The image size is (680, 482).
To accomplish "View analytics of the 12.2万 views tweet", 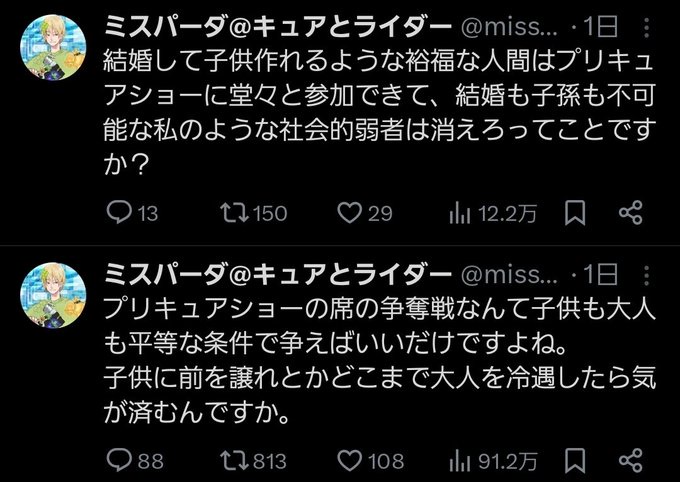I will point(461,212).
